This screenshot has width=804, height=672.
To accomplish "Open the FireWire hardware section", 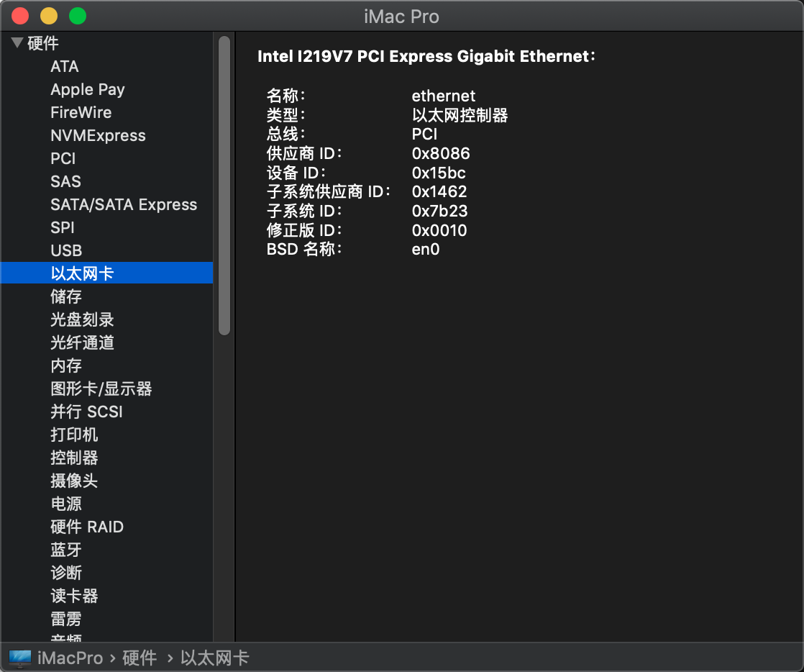I will (81, 112).
